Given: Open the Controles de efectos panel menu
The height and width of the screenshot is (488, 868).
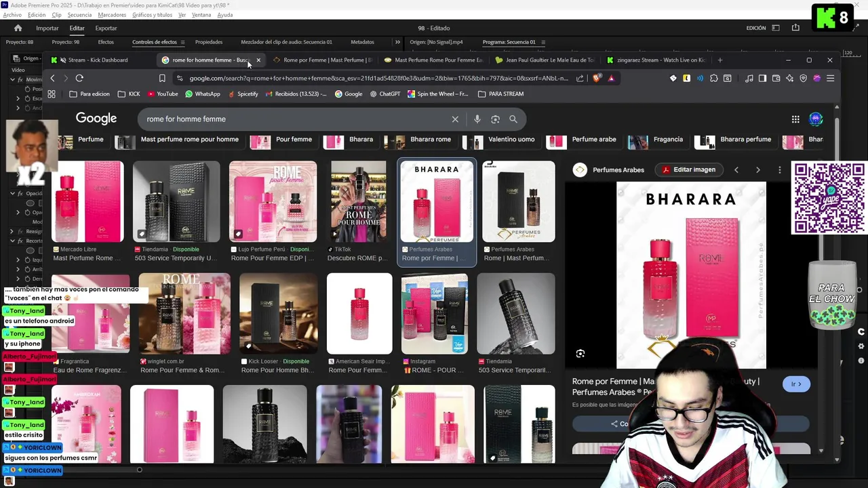Looking at the screenshot, I should 182,42.
